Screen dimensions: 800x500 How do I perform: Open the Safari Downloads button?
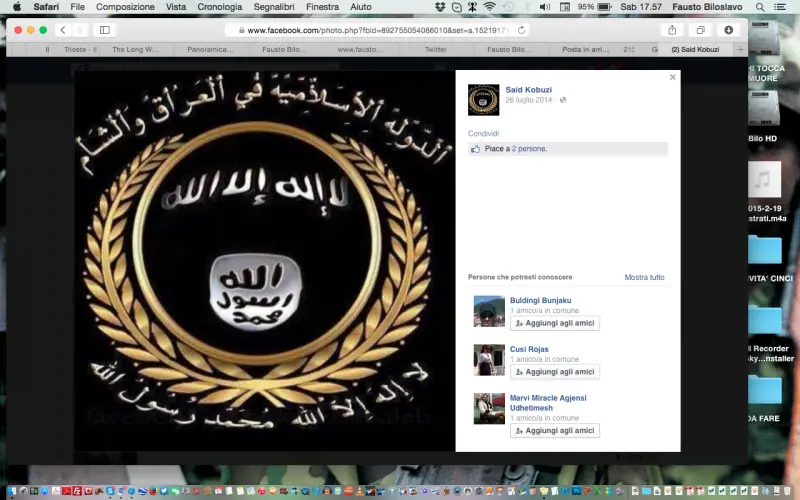(729, 30)
